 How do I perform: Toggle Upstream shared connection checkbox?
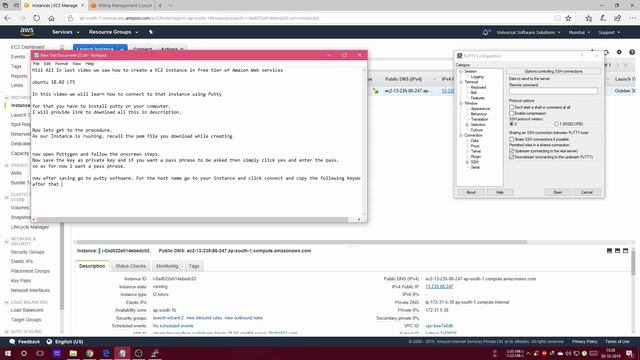pyautogui.click(x=511, y=151)
